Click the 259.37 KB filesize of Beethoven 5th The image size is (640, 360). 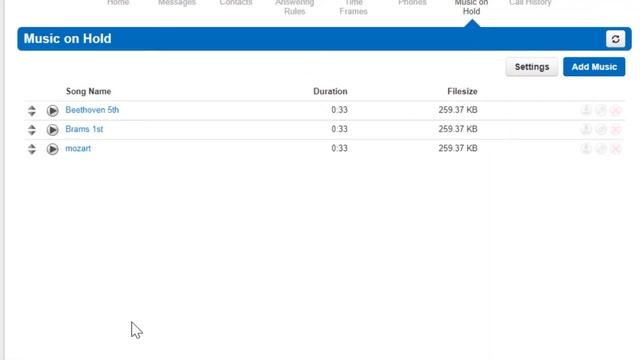[x=458, y=110]
